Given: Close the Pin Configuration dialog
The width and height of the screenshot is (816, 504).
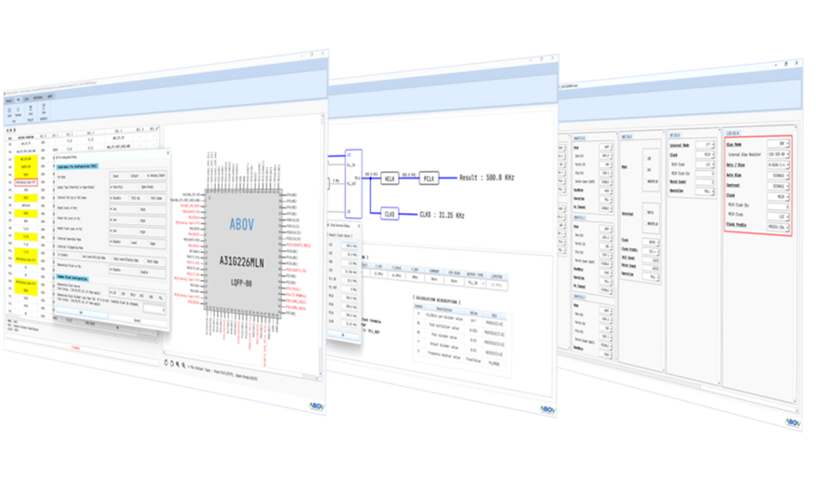Looking at the screenshot, I should pyautogui.click(x=167, y=155).
